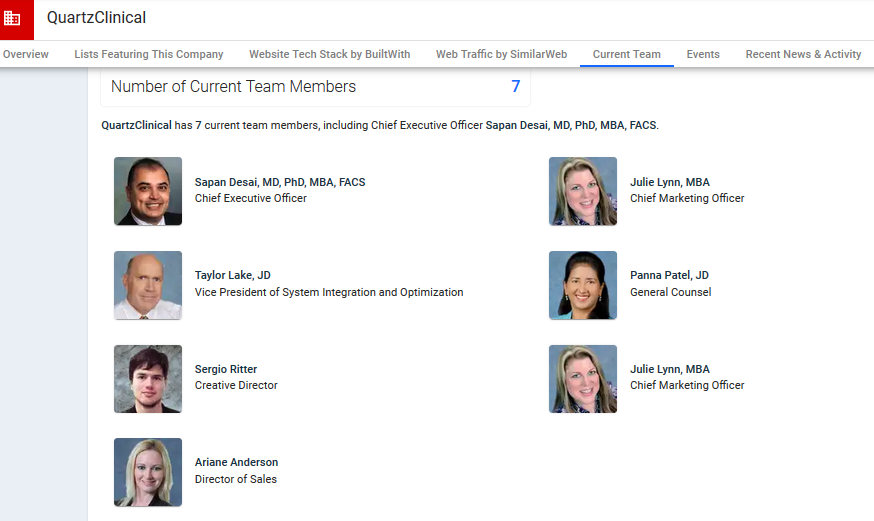
Task: Select Website Tech Stack by BuiltWith tab
Action: (x=329, y=54)
